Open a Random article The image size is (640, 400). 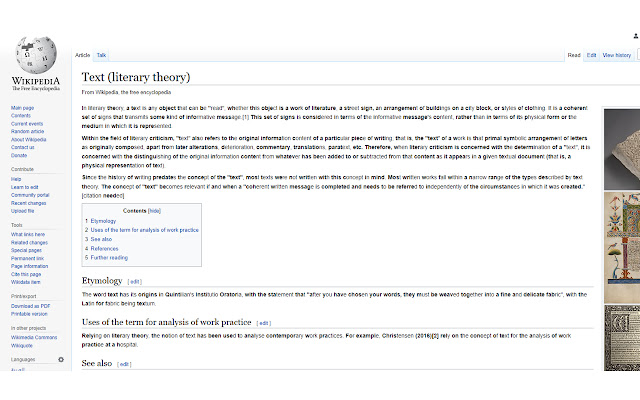coord(27,131)
